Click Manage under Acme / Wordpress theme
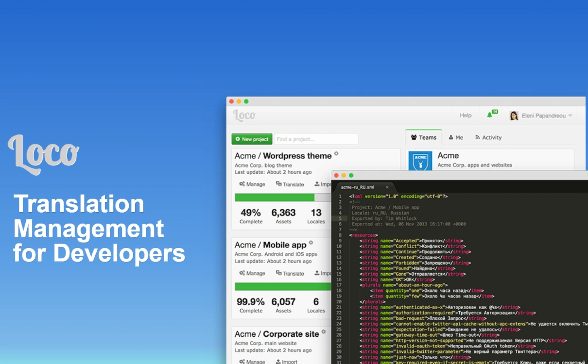 click(x=252, y=184)
